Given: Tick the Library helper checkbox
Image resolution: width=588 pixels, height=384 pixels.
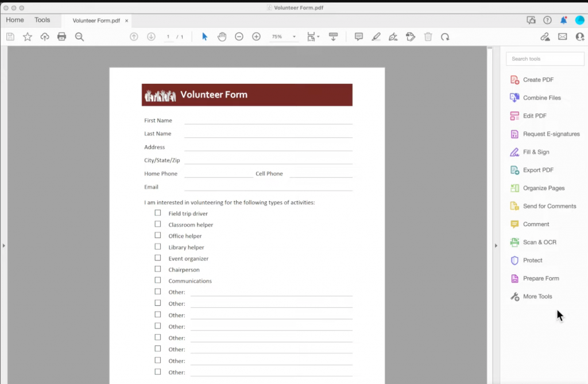Looking at the screenshot, I should [x=158, y=247].
